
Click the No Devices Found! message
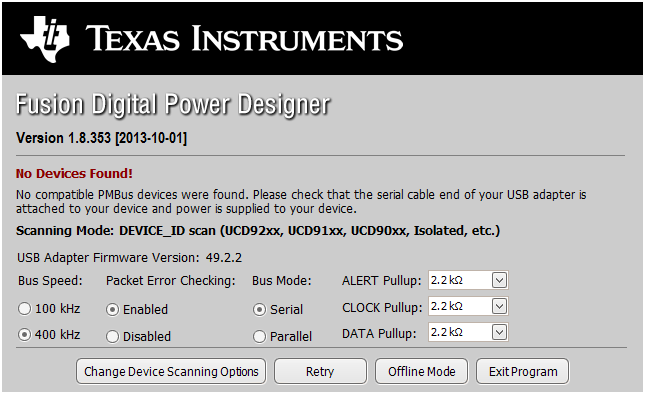(74, 174)
